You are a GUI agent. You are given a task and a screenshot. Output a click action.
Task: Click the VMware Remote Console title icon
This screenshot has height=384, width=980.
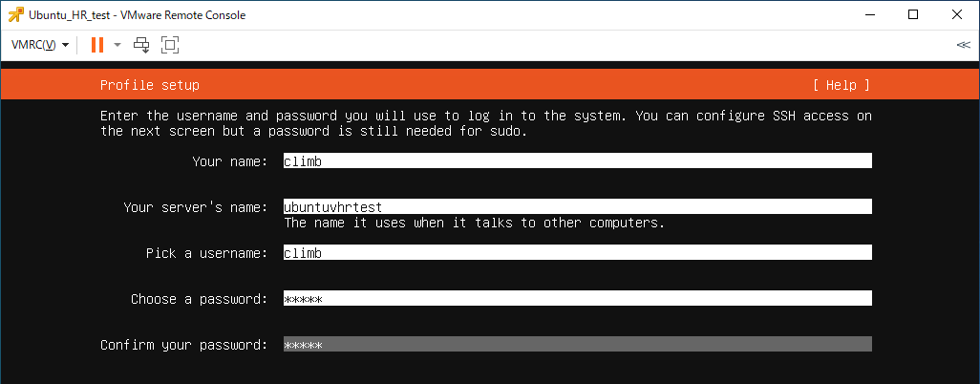pos(15,15)
